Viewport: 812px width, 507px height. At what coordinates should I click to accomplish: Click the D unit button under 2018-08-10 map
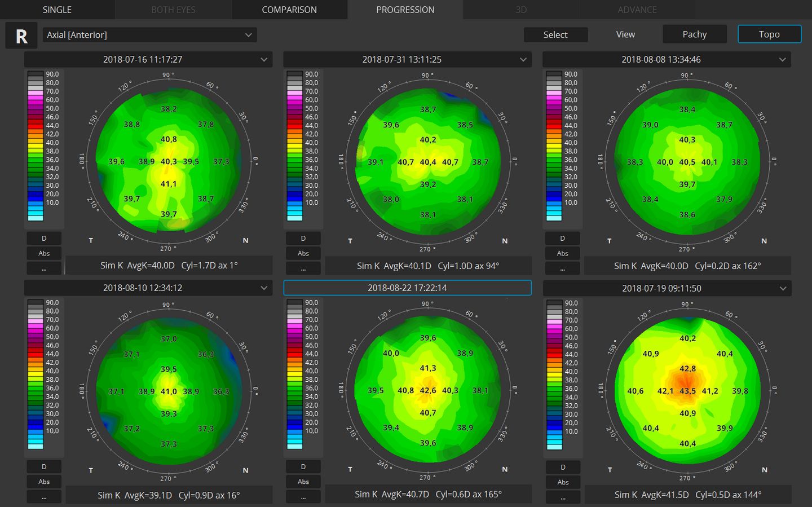44,467
